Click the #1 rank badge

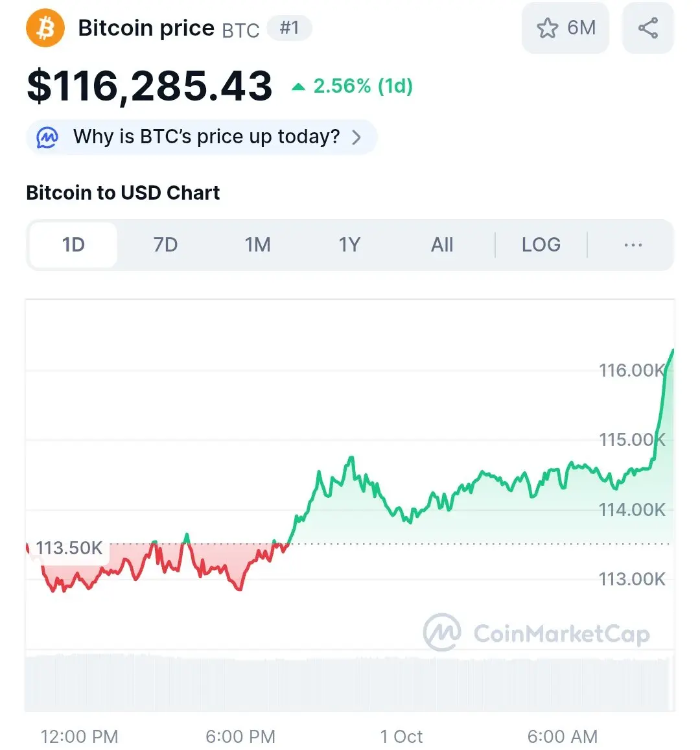pyautogui.click(x=289, y=28)
